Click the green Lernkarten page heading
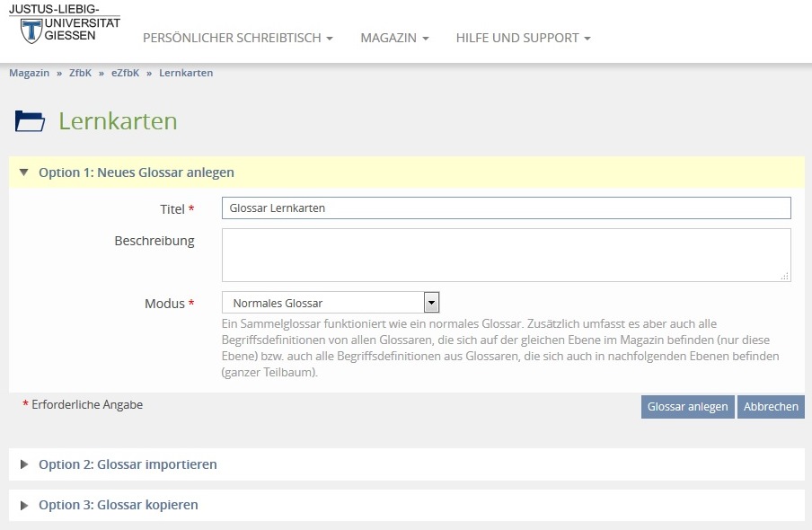The height and width of the screenshot is (530, 812). [118, 121]
